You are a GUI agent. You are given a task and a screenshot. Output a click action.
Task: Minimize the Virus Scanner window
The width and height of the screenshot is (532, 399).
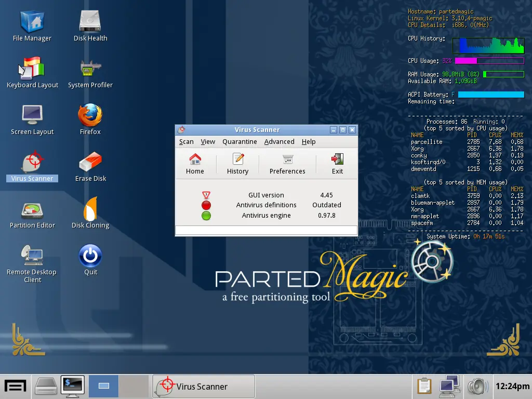coord(334,129)
